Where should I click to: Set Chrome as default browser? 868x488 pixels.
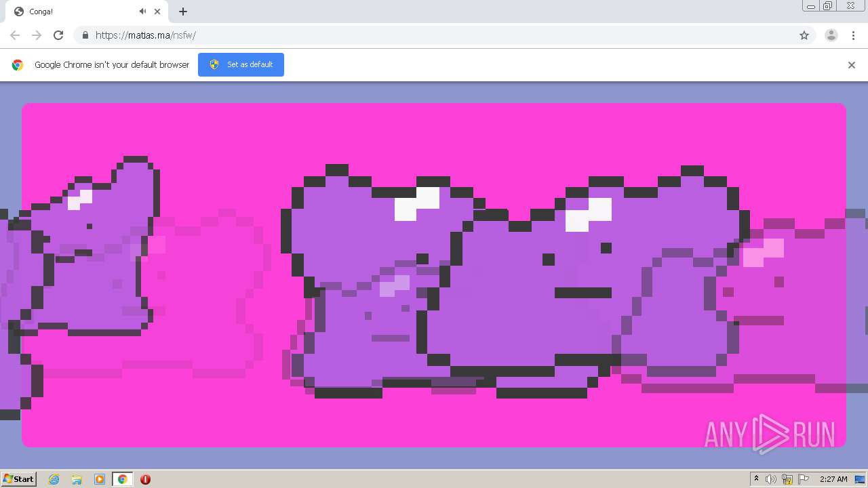pos(241,64)
